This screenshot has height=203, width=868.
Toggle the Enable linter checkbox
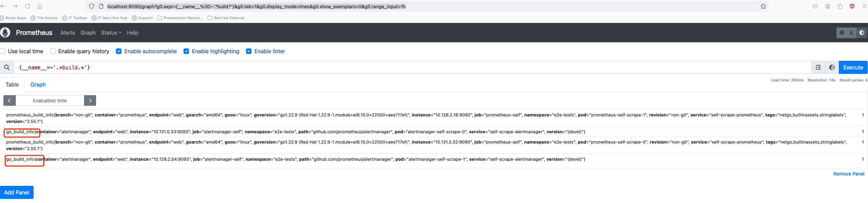coord(249,51)
